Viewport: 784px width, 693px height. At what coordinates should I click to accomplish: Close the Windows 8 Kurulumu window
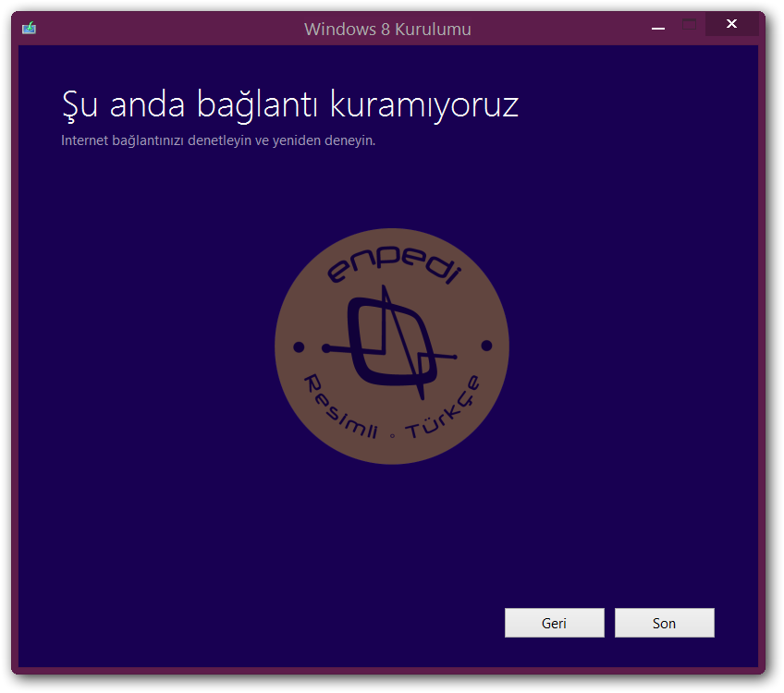coord(731,24)
